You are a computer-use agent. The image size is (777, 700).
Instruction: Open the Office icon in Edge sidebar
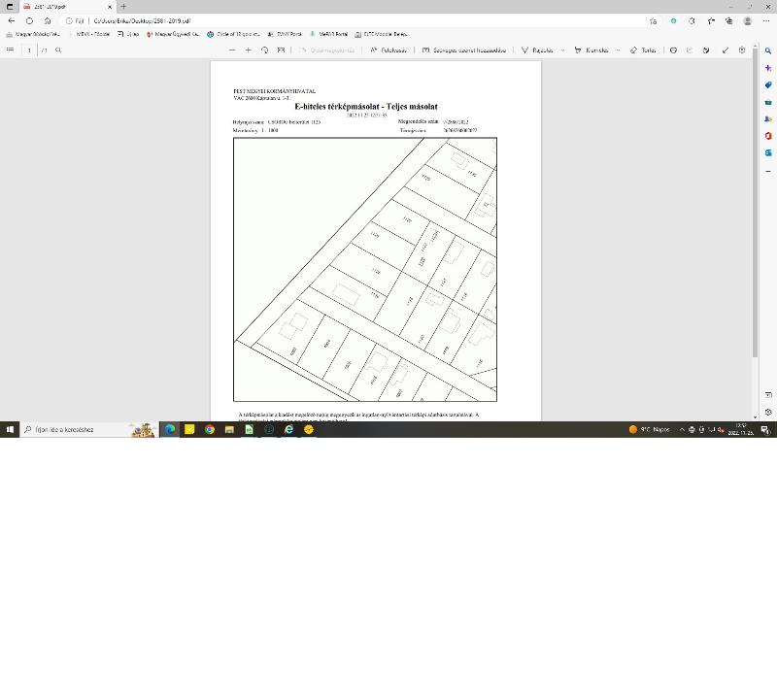pos(768,136)
